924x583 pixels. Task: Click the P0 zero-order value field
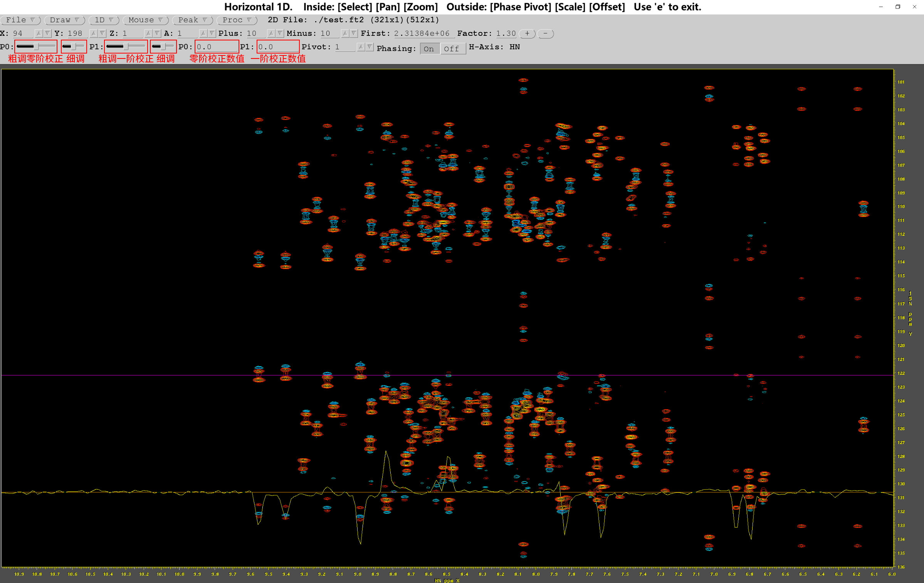click(216, 47)
